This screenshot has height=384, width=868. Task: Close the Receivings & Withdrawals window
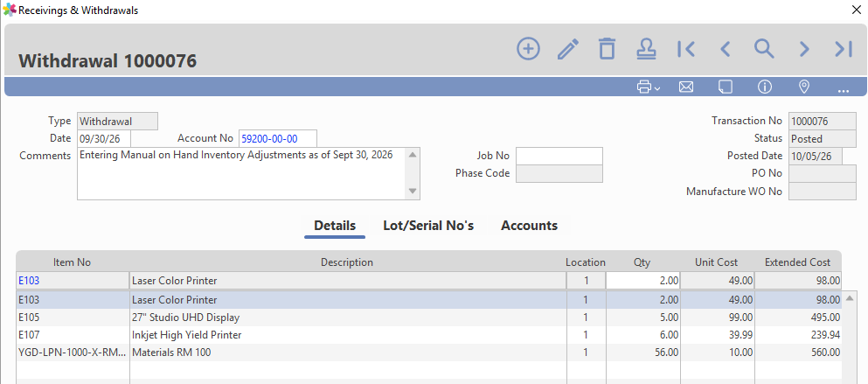tap(855, 9)
